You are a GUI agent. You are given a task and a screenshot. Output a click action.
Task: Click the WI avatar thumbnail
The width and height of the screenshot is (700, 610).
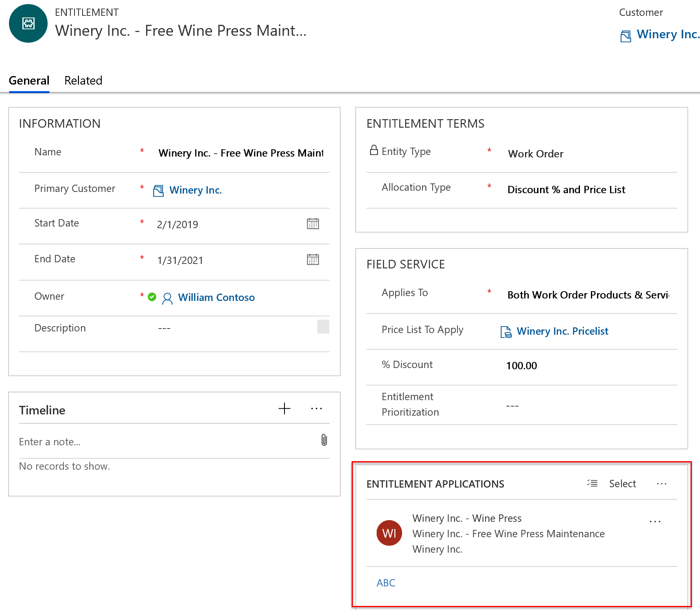click(389, 533)
